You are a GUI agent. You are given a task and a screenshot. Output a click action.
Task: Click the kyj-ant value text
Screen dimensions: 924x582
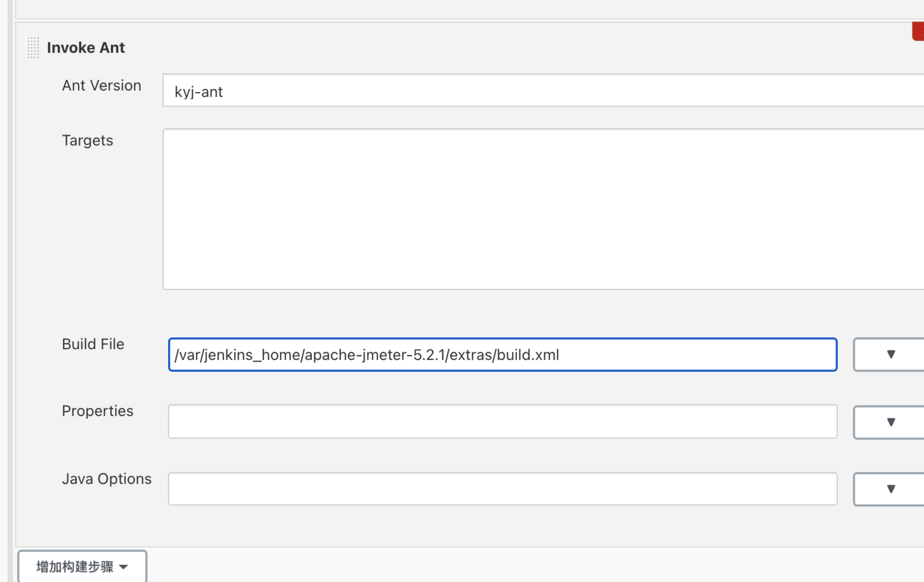tap(198, 92)
